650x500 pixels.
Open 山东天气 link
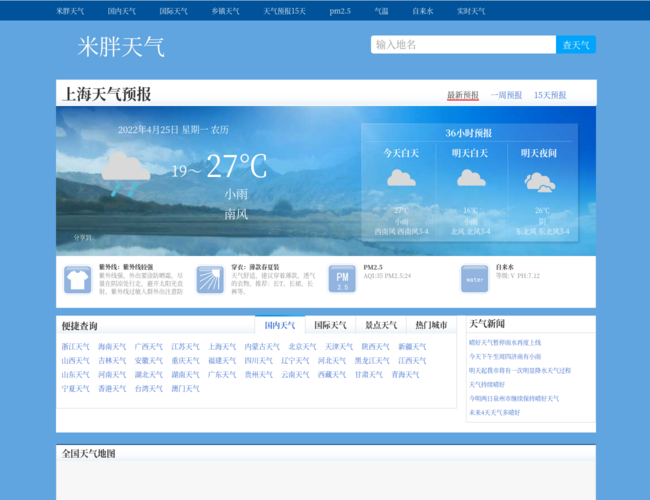(75, 375)
